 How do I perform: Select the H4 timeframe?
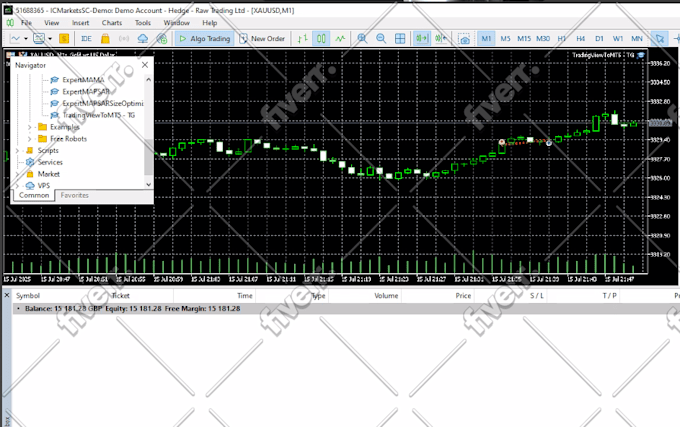coord(581,39)
